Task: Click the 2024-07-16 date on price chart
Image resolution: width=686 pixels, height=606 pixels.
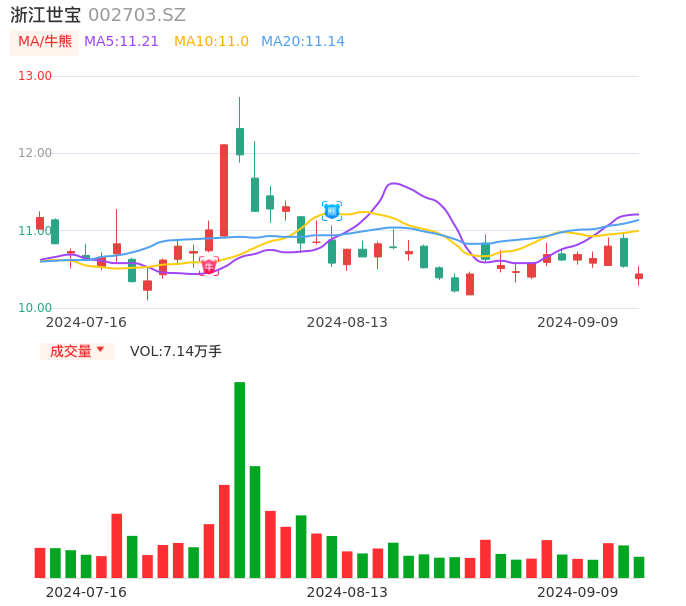Action: click(x=86, y=322)
